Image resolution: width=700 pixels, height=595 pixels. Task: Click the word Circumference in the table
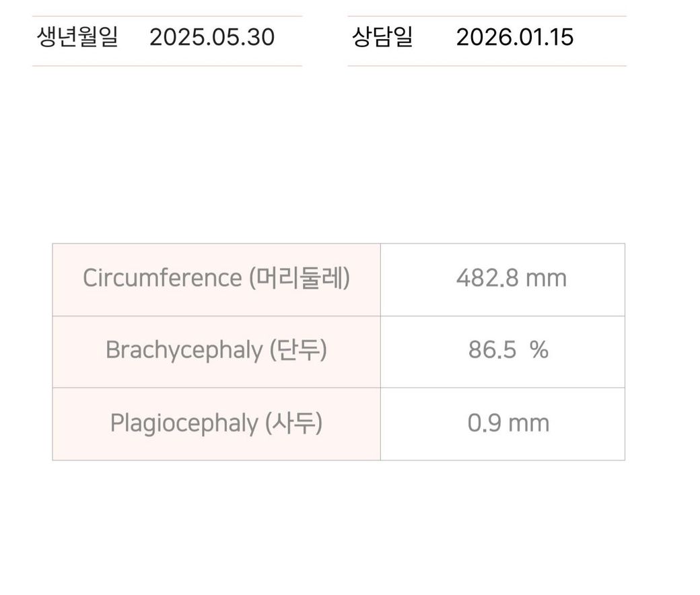[x=162, y=278]
